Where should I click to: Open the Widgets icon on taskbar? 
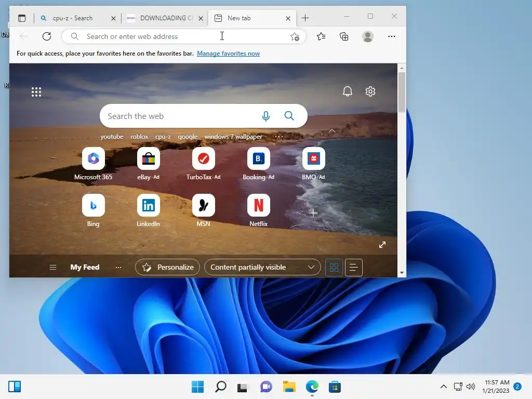click(x=15, y=387)
